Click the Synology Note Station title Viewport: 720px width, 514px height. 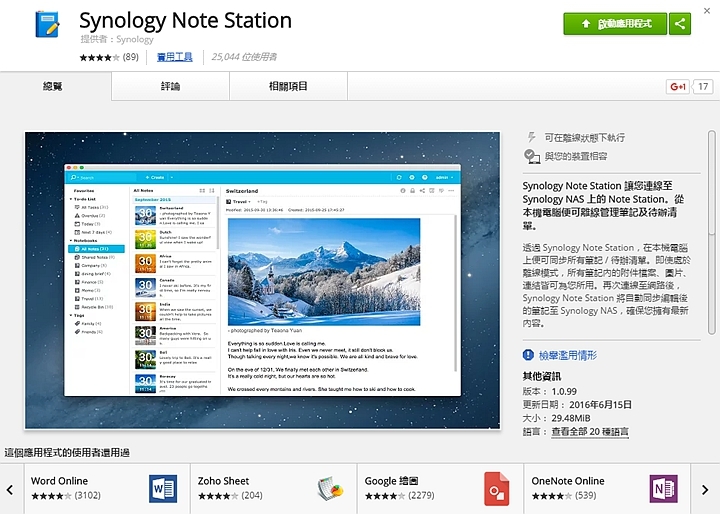pyautogui.click(x=186, y=20)
